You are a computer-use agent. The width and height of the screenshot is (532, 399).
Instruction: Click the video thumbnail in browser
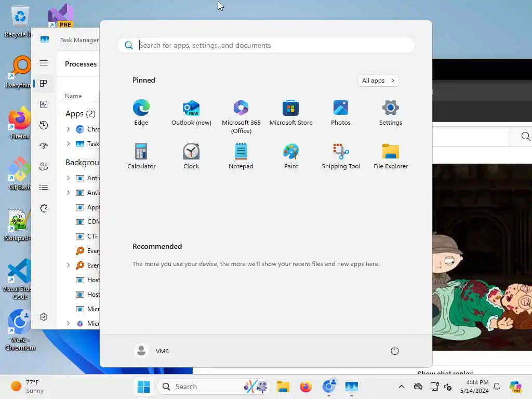point(482,257)
